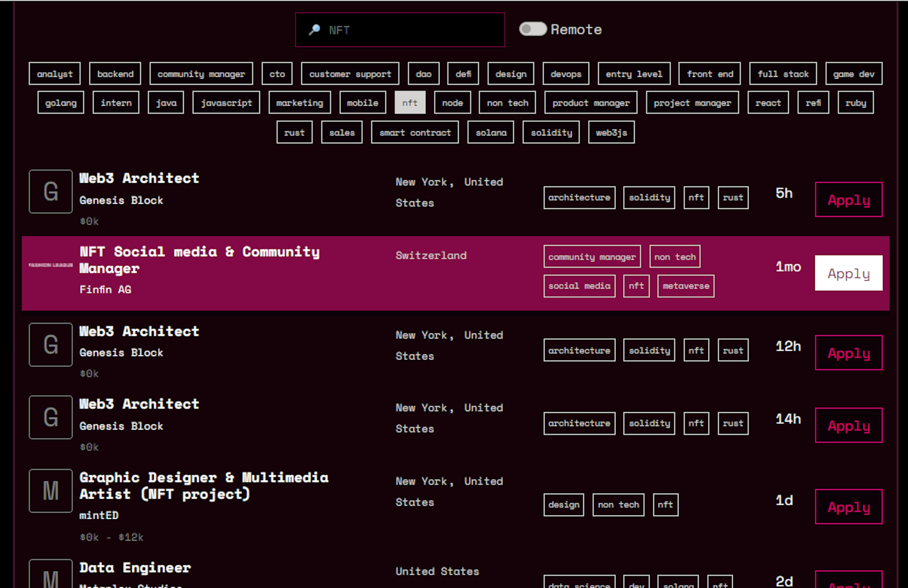The width and height of the screenshot is (908, 588).
Task: Click metaverse tag on Finfin AG listing
Action: (686, 286)
